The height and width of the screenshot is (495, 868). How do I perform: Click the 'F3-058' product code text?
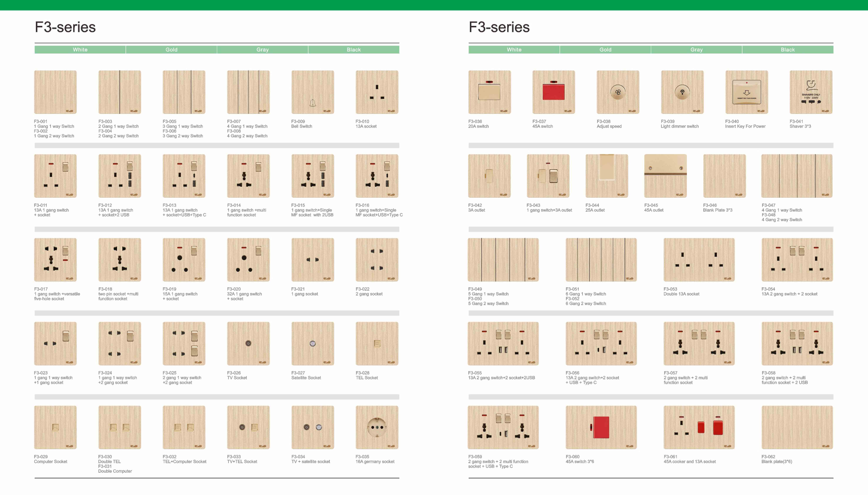pyautogui.click(x=769, y=373)
